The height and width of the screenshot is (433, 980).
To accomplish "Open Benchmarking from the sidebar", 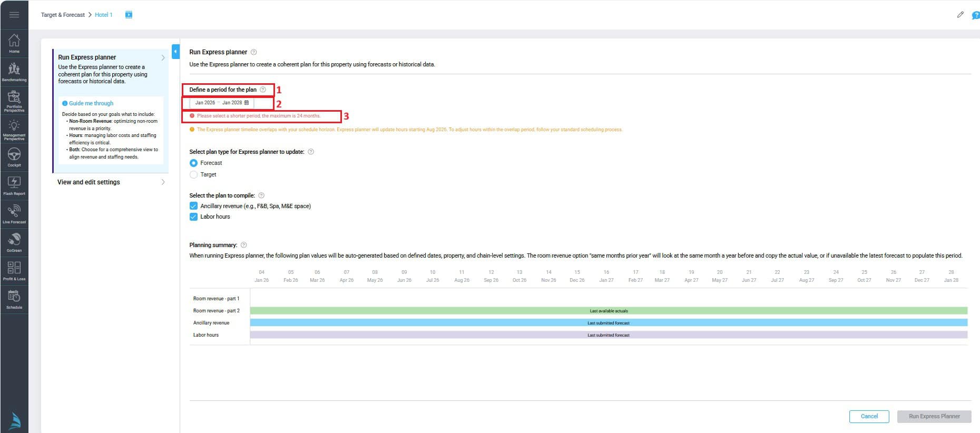I will click(14, 72).
